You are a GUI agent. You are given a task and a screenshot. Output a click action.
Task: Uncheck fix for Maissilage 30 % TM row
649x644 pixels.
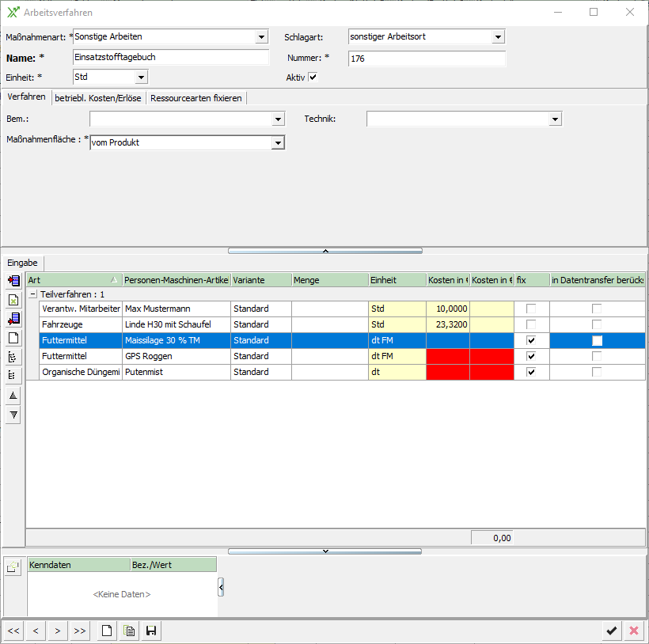(x=531, y=340)
